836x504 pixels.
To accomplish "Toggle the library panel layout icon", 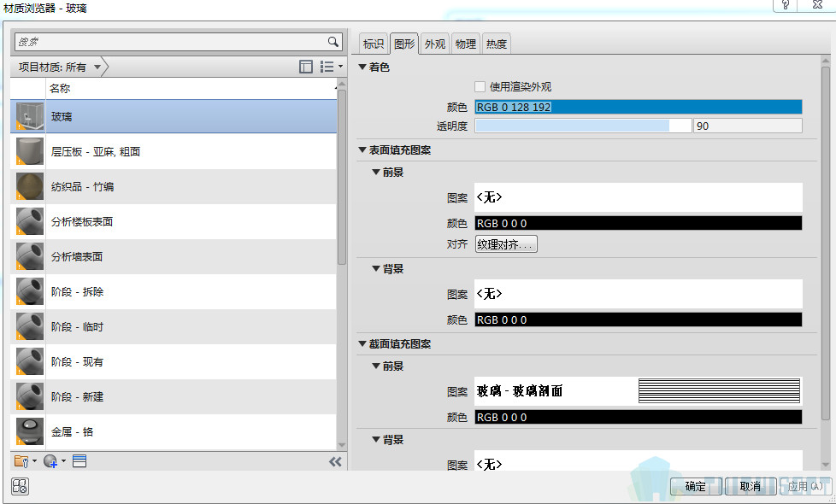I will 306,67.
